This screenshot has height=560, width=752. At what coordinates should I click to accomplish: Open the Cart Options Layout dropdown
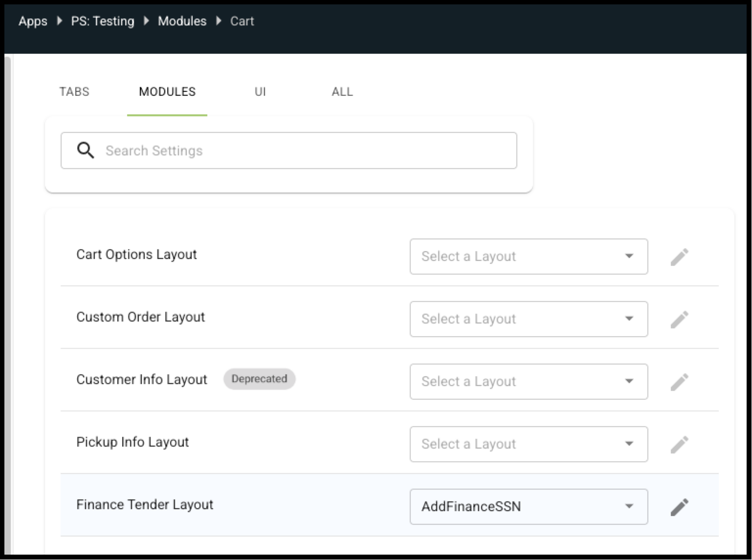(529, 257)
